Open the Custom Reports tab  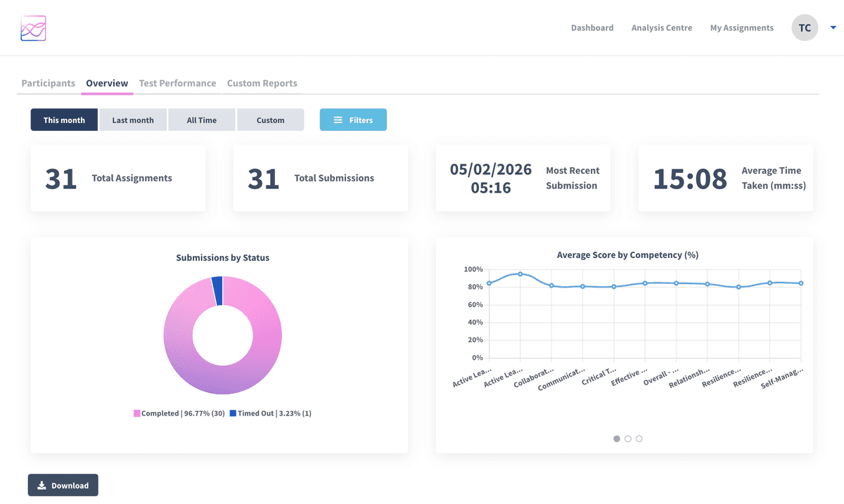coord(262,83)
